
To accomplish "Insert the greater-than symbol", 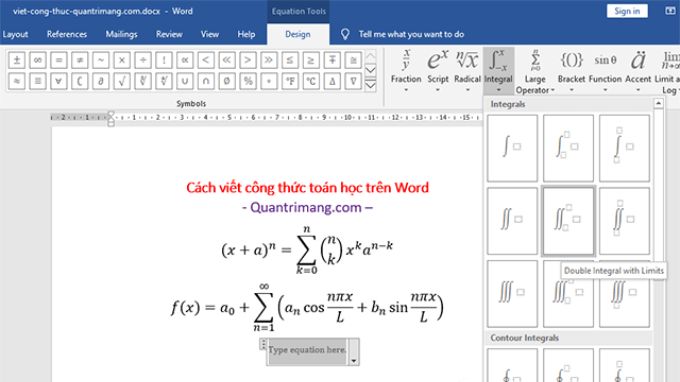I will pyautogui.click(x=248, y=60).
